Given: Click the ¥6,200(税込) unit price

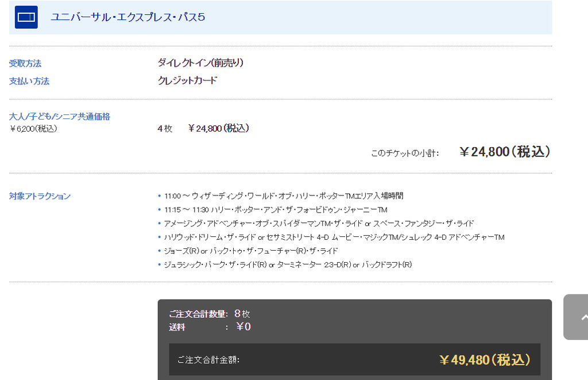Looking at the screenshot, I should pos(33,129).
